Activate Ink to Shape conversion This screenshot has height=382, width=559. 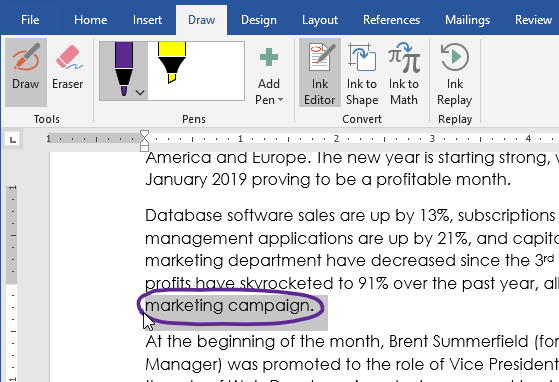(362, 72)
